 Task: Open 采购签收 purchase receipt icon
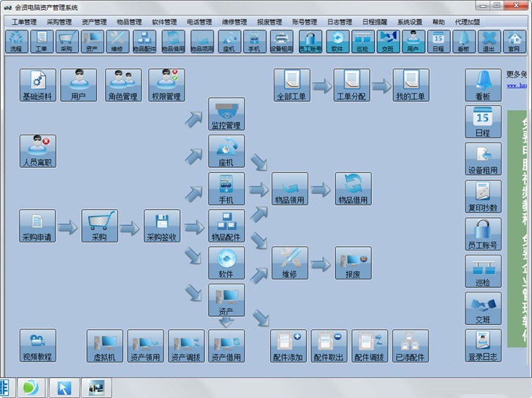coord(162,226)
